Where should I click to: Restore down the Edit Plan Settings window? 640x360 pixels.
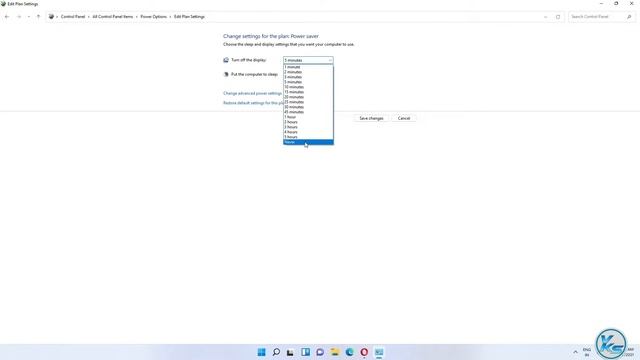pos(616,4)
